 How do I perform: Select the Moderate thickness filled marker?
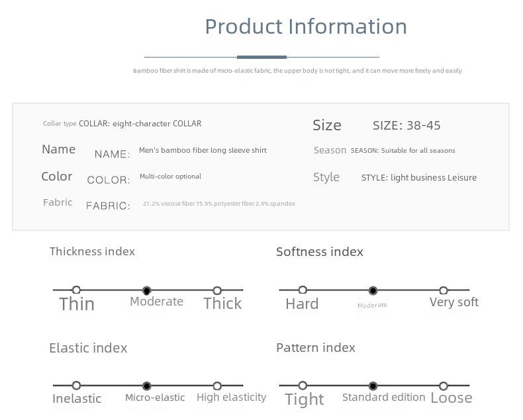pos(146,290)
